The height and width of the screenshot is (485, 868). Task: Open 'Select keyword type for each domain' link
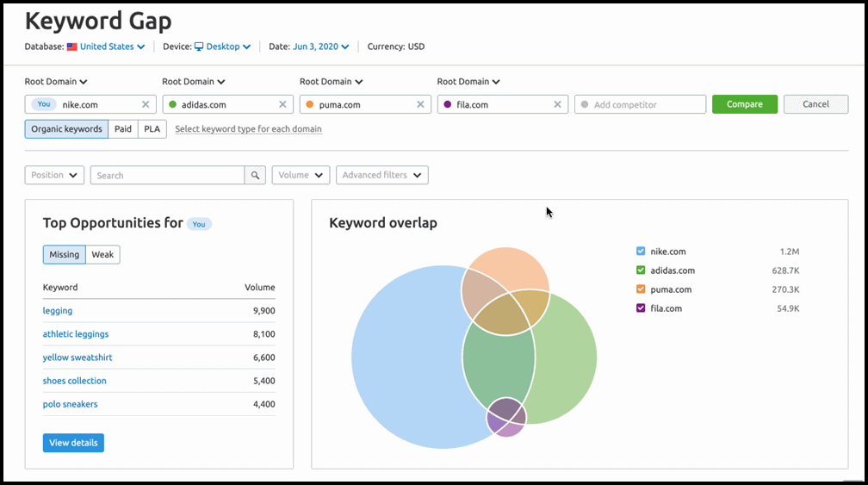(248, 129)
